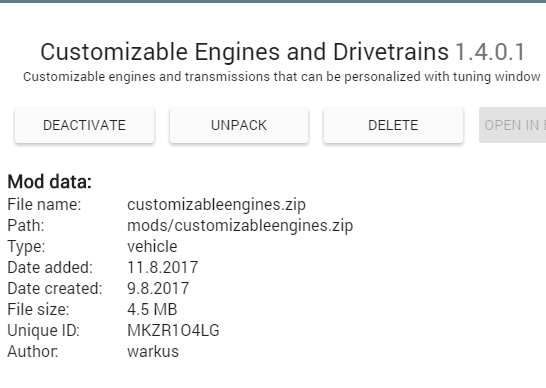Click the Author label
This screenshot has height=388, width=546.
pos(33,351)
